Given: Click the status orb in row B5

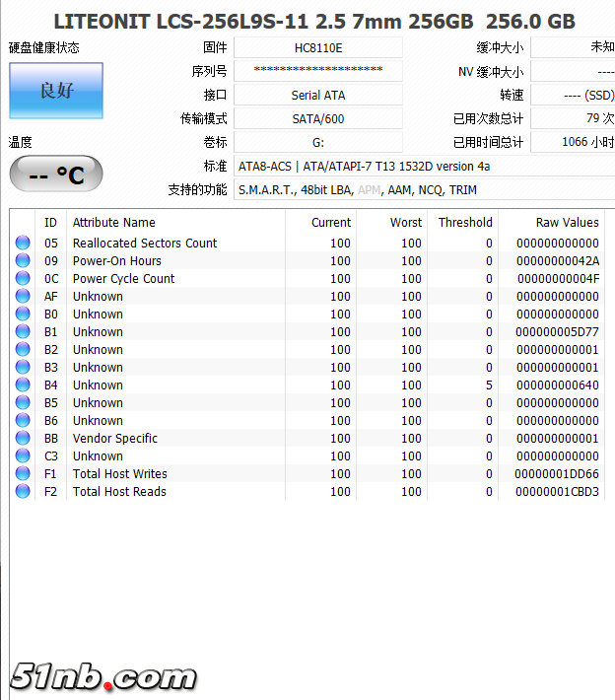Looking at the screenshot, I should click(x=23, y=402).
